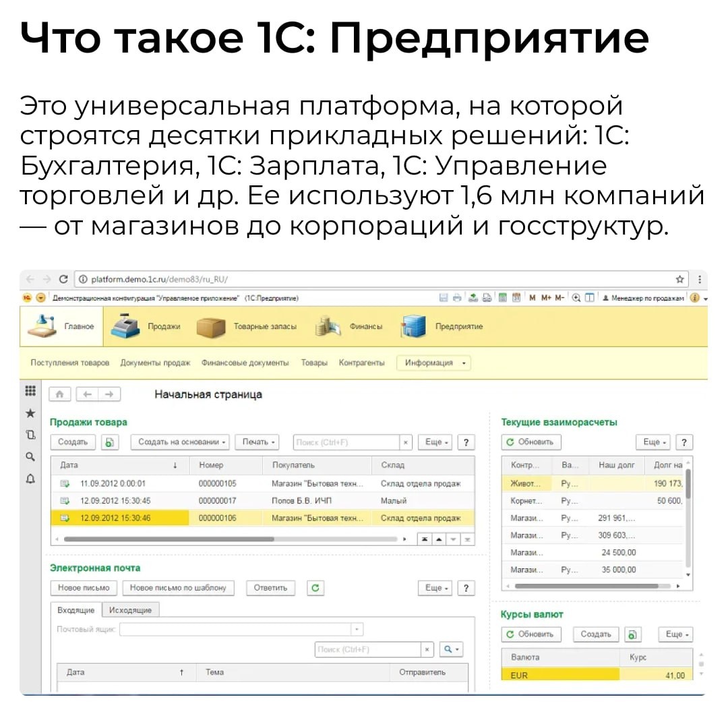Click the back arrow navigation button
Viewport: 728px width, 728px height.
(87, 394)
